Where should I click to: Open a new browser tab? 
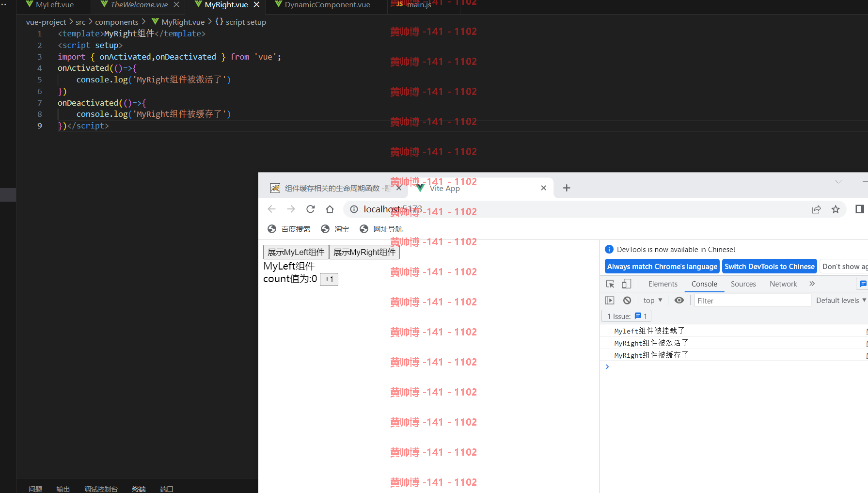(x=567, y=188)
